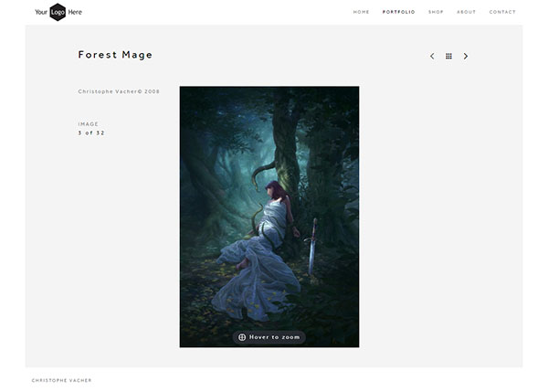Click the 'Christophe Vacher© 2008' caption
This screenshot has height=392, width=548.
click(119, 91)
